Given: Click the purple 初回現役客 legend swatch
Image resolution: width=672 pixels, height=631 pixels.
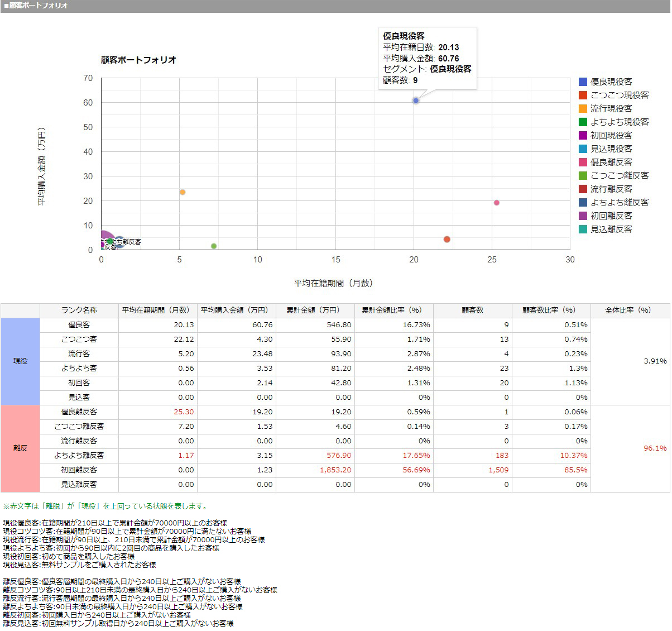Looking at the screenshot, I should 583,135.
